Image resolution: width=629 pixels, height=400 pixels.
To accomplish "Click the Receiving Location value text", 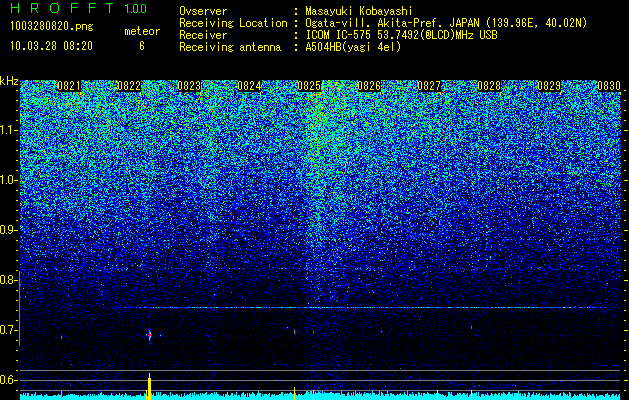I will coord(446,23).
